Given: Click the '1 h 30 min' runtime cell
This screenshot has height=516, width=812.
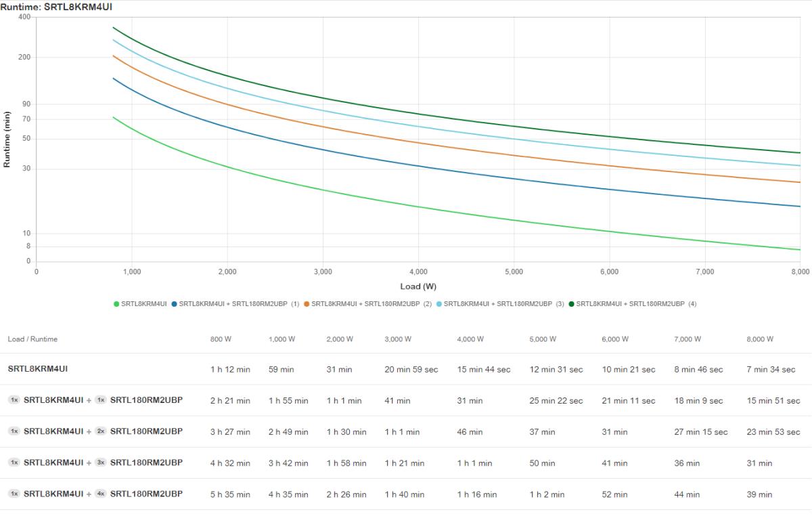Looking at the screenshot, I should (x=346, y=432).
